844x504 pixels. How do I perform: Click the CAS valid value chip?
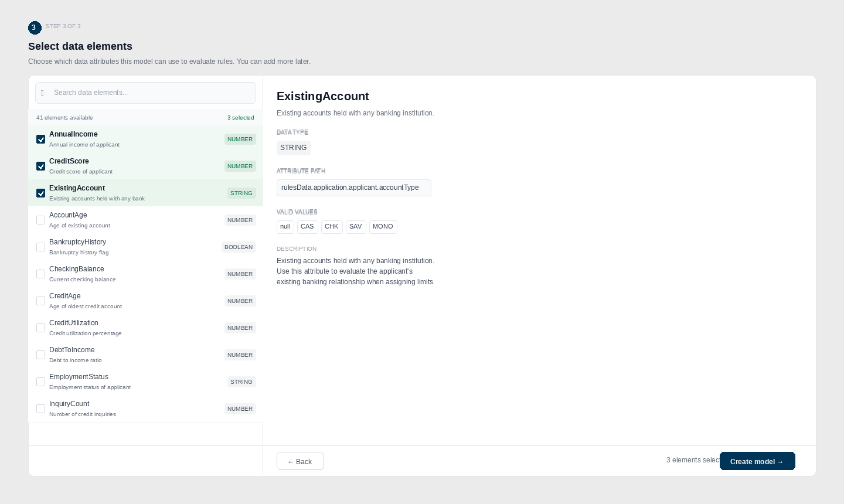tap(307, 227)
